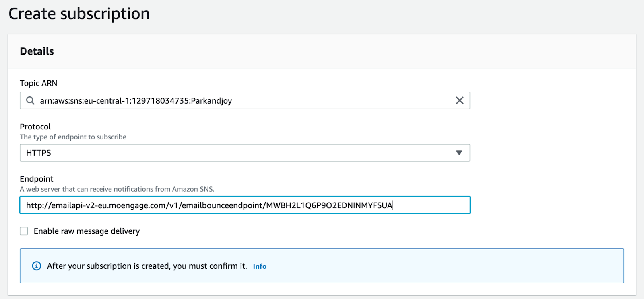Click the 'Parkandjoy' ARN text in the field
Image resolution: width=644 pixels, height=299 pixels.
pos(211,101)
